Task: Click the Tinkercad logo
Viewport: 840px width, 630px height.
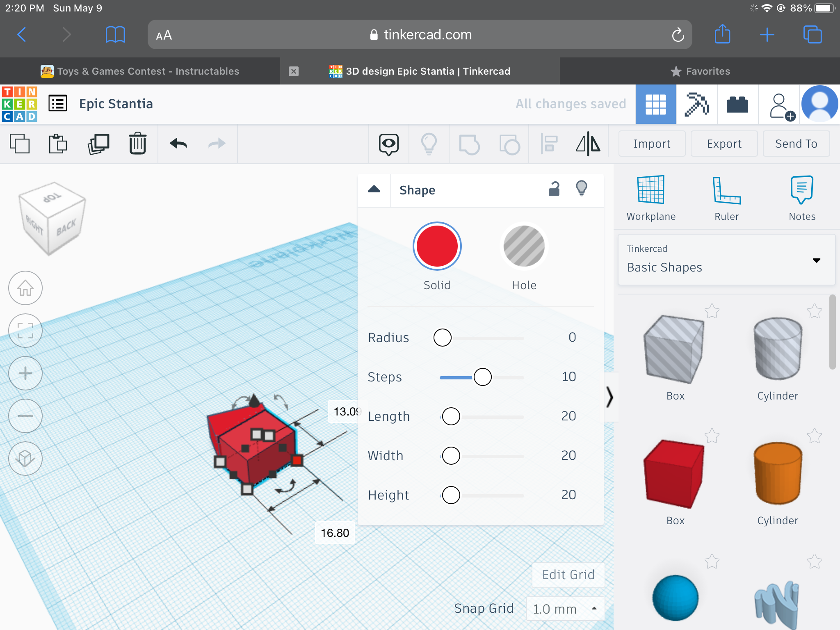Action: [19, 104]
